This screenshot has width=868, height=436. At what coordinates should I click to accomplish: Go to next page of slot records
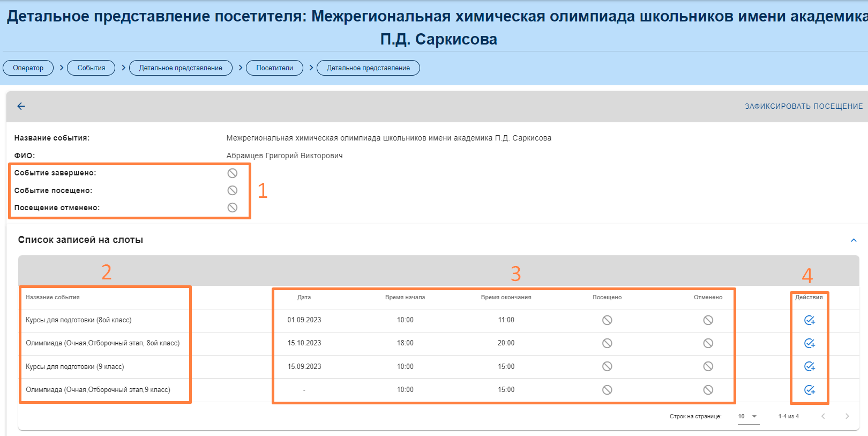tap(847, 416)
